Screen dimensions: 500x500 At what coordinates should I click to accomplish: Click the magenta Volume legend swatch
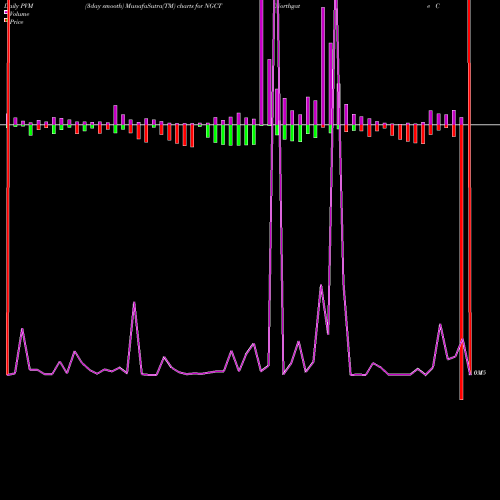click(x=6, y=12)
